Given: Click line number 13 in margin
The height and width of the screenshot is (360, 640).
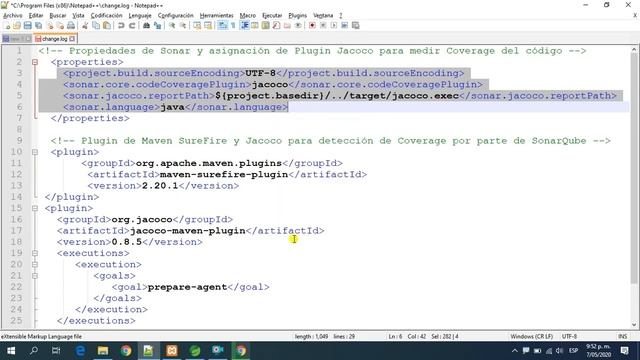Looking at the screenshot, I should pyautogui.click(x=16, y=186).
